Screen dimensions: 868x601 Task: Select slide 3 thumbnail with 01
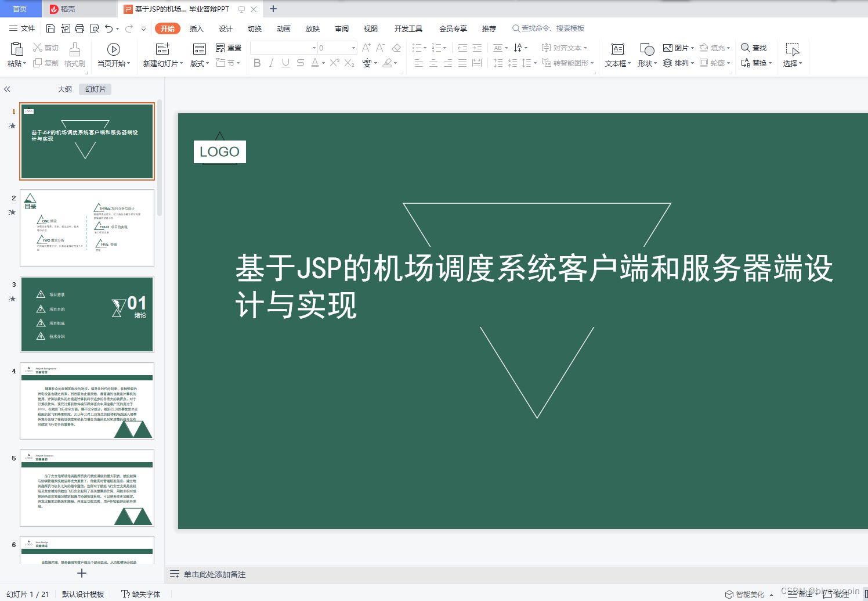pyautogui.click(x=87, y=314)
